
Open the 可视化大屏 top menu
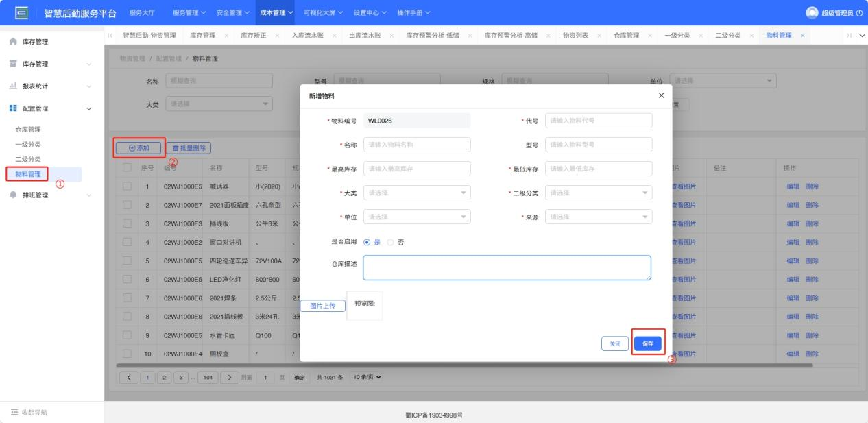tap(324, 12)
